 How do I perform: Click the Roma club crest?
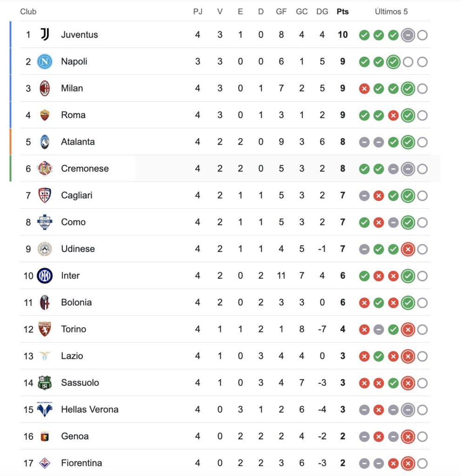pyautogui.click(x=45, y=115)
